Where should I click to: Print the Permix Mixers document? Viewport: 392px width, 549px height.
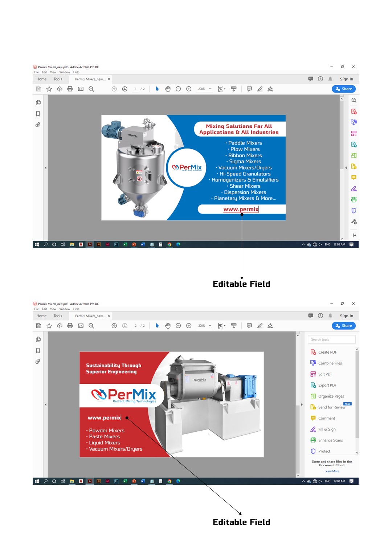[x=70, y=326]
